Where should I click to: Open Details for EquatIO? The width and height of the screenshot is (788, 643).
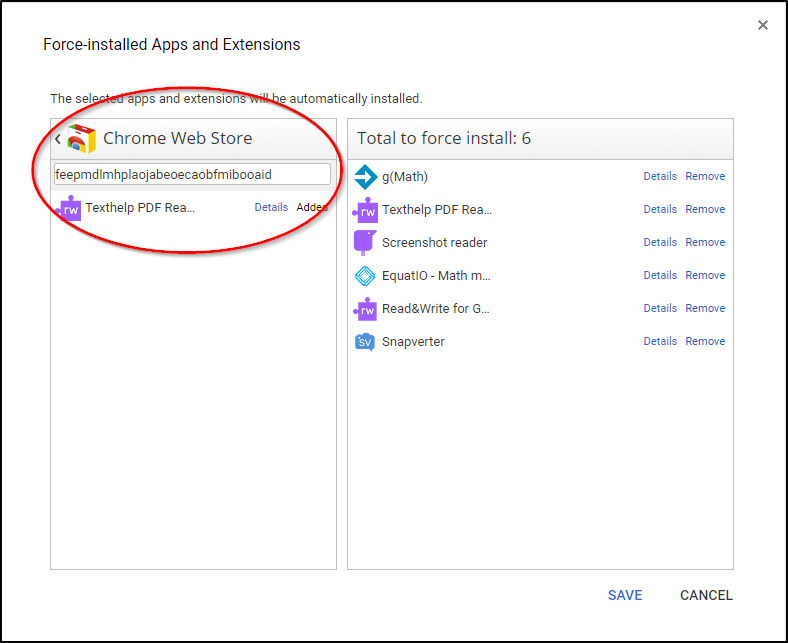click(x=660, y=275)
